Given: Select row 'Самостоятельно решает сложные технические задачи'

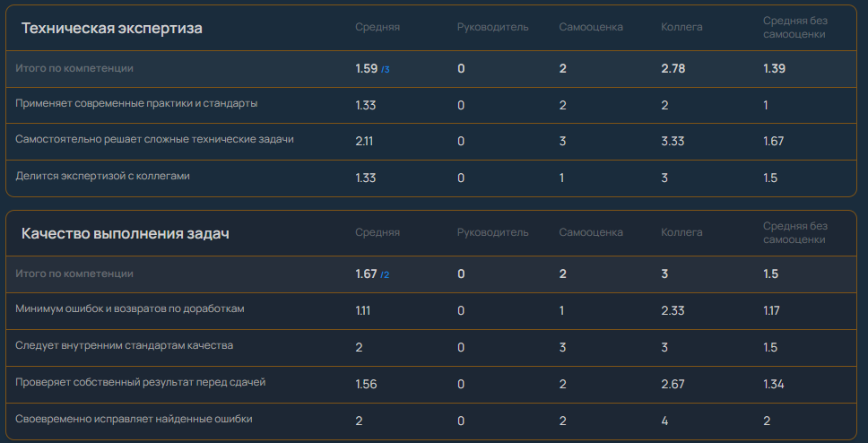Looking at the screenshot, I should [x=155, y=139].
